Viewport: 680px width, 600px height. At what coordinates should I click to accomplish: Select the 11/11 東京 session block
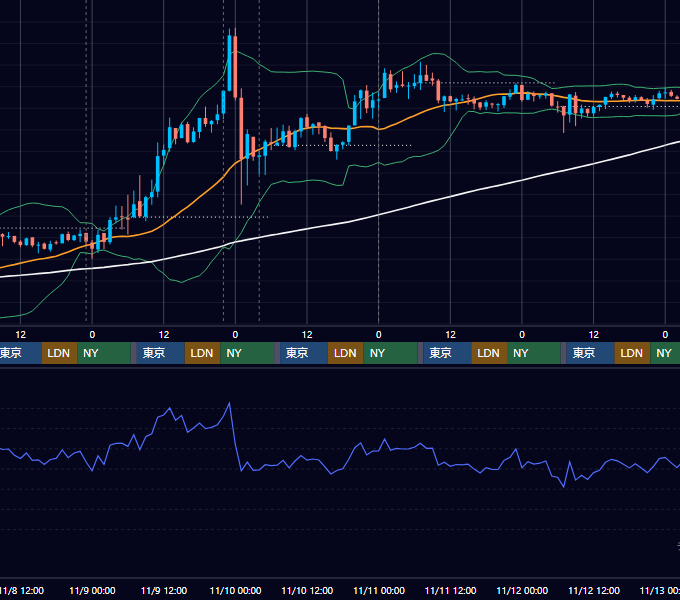[x=447, y=353]
